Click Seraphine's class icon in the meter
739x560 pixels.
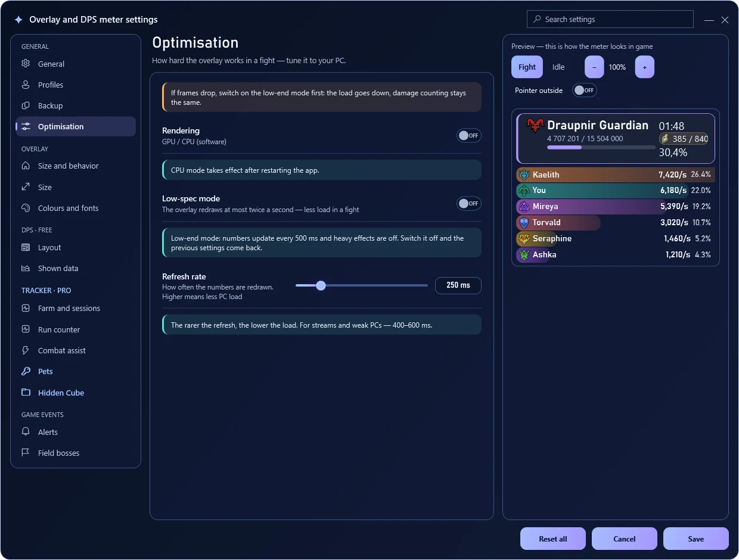524,239
